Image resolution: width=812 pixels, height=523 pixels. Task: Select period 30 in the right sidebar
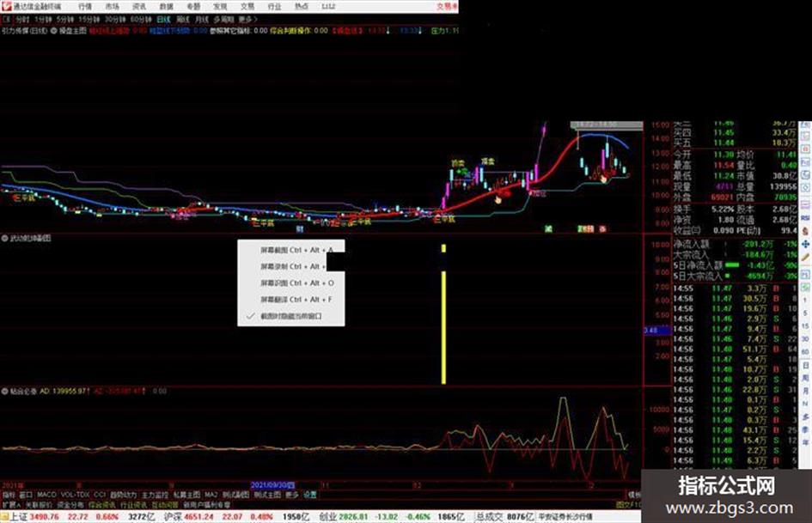(x=805, y=339)
